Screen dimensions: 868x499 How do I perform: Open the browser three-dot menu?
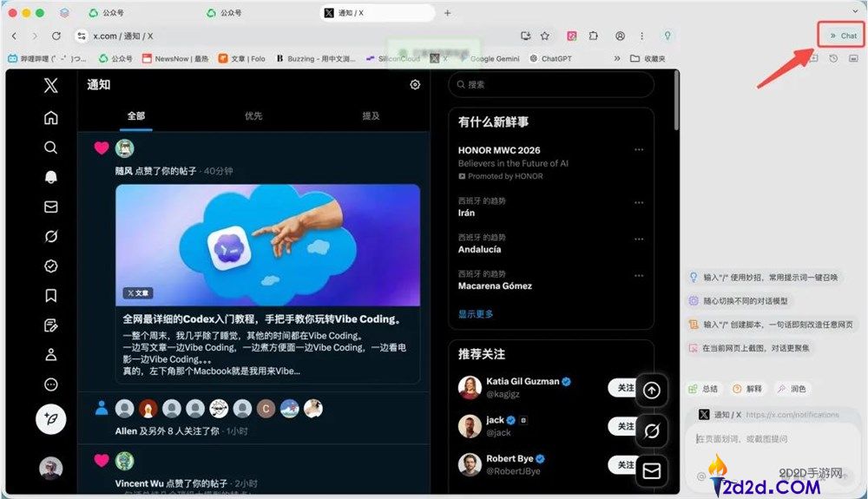pos(641,36)
